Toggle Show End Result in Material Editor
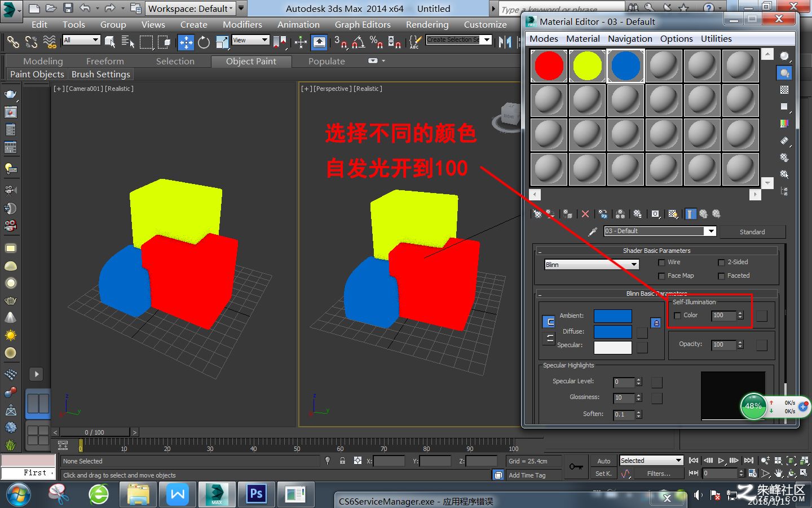This screenshot has height=508, width=812. [x=690, y=214]
